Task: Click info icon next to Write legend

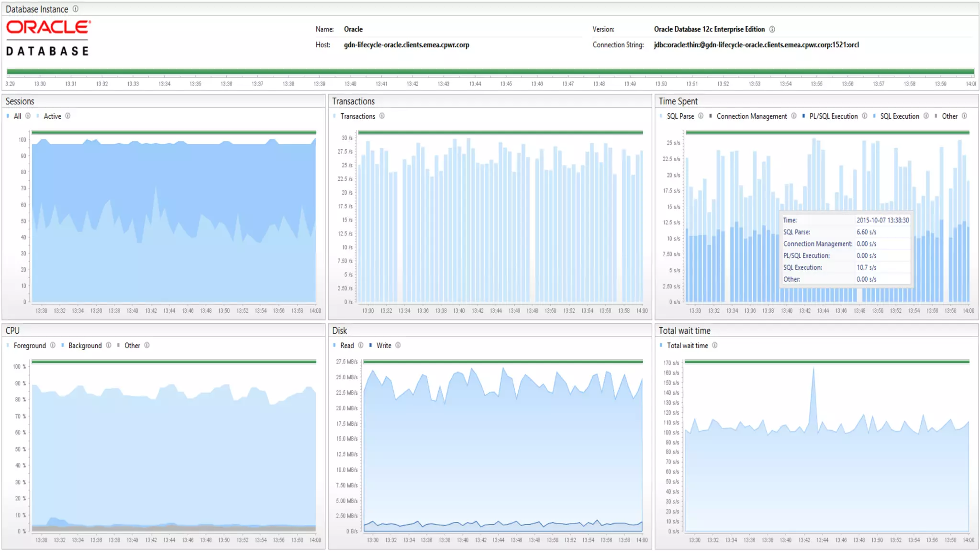Action: pyautogui.click(x=398, y=345)
